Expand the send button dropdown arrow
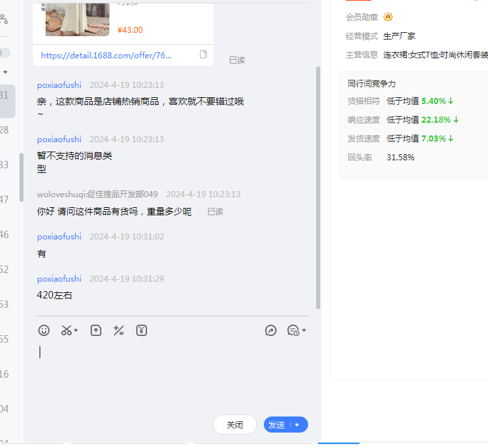Image resolution: width=488 pixels, height=448 pixels. pos(297,425)
